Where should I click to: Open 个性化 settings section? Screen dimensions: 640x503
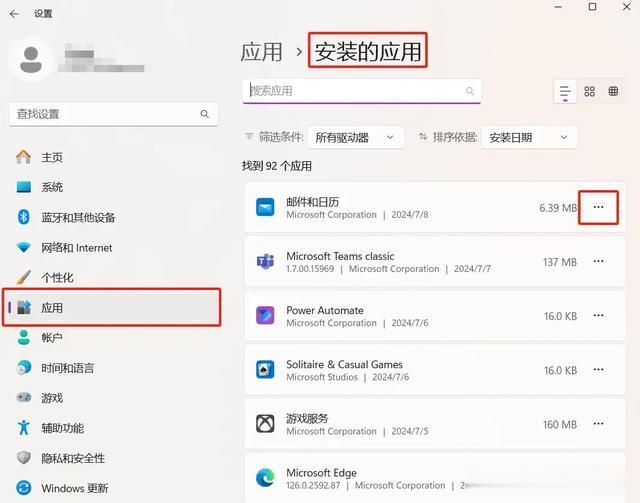(112, 278)
